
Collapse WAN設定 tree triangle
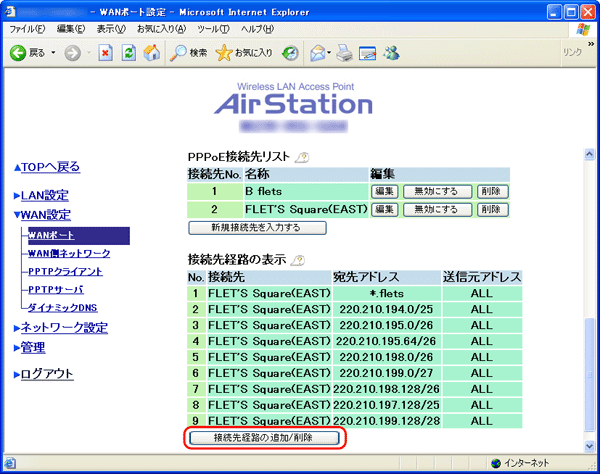[17, 215]
